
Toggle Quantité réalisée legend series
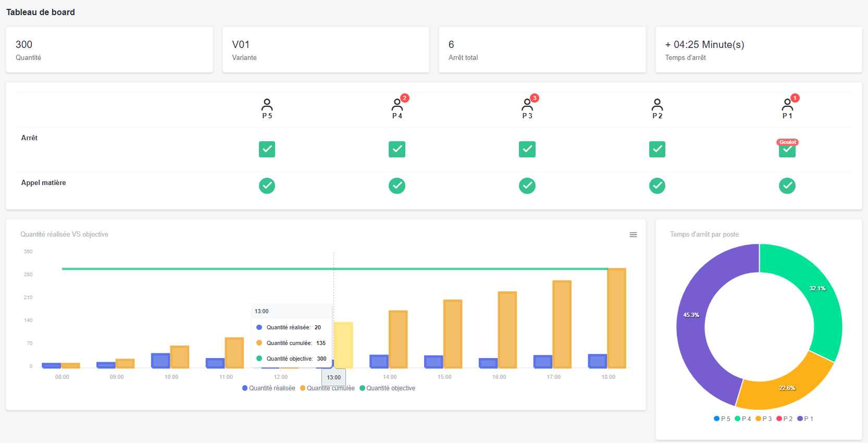268,388
